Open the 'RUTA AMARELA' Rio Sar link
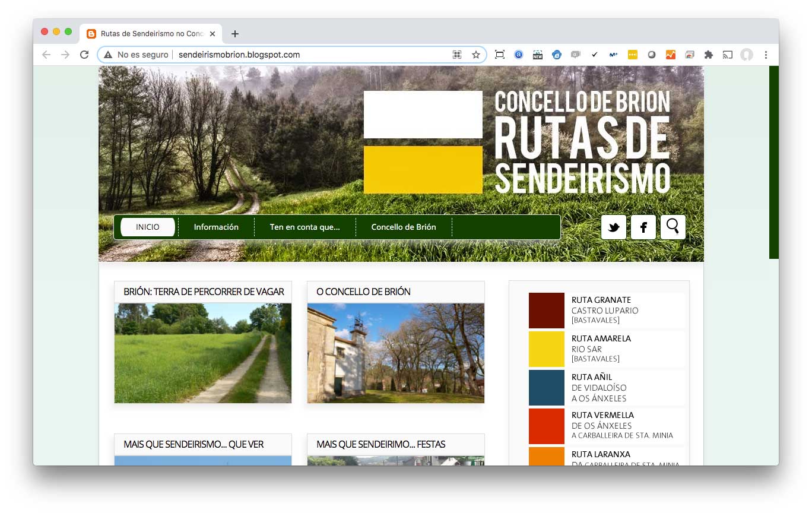The image size is (812, 513). [601, 349]
